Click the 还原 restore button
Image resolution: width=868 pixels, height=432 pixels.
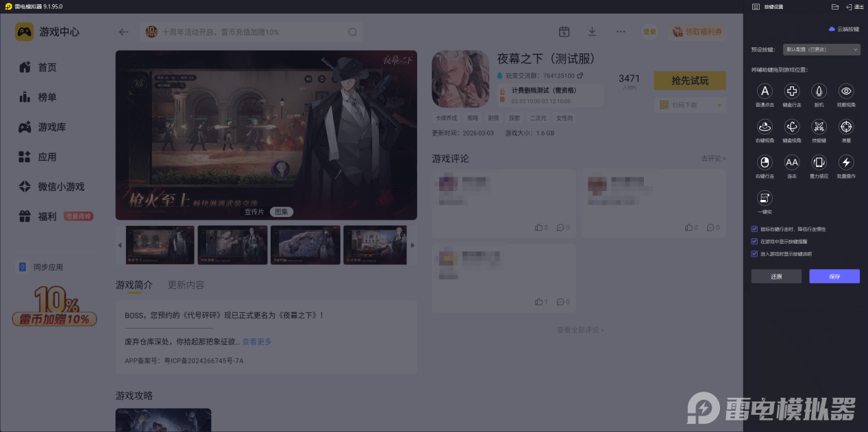(776, 277)
